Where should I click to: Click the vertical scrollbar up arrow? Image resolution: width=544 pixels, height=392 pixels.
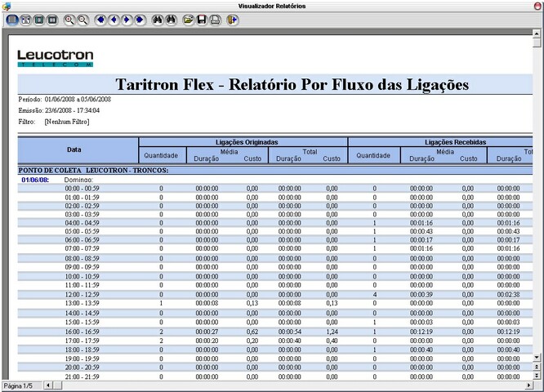pyautogui.click(x=537, y=34)
